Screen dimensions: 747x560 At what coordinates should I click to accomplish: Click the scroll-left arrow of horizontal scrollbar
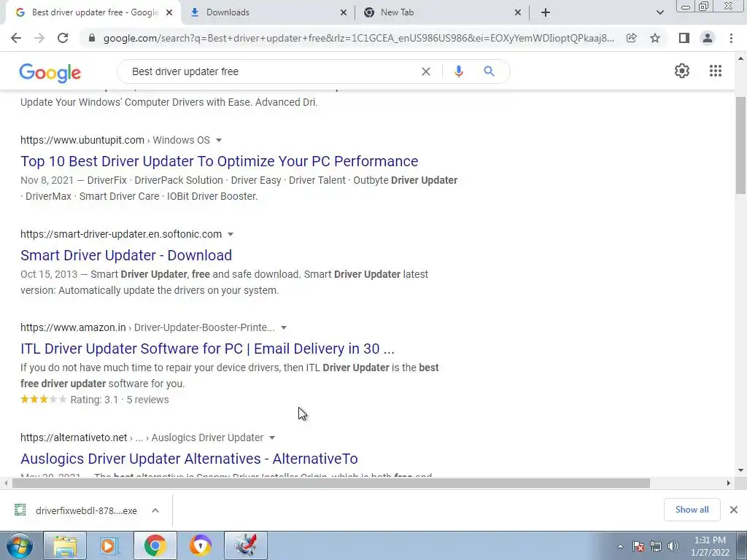click(6, 483)
